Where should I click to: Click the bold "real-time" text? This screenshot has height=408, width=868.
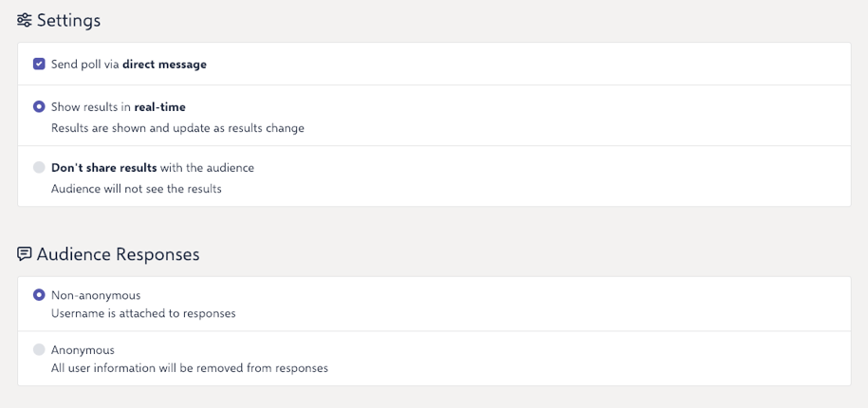click(x=160, y=107)
